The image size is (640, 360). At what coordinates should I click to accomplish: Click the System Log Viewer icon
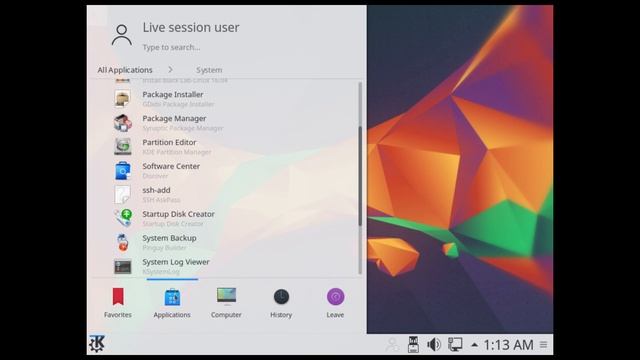pos(122,267)
